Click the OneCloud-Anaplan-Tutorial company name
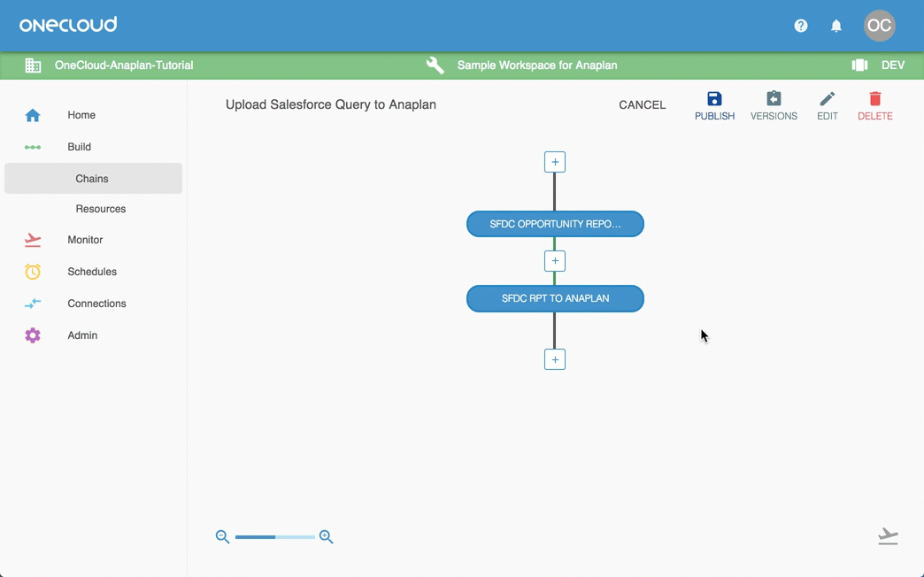Image resolution: width=924 pixels, height=577 pixels. tap(124, 65)
